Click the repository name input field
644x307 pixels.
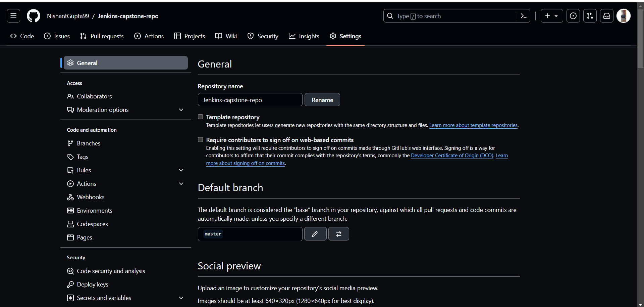point(250,100)
